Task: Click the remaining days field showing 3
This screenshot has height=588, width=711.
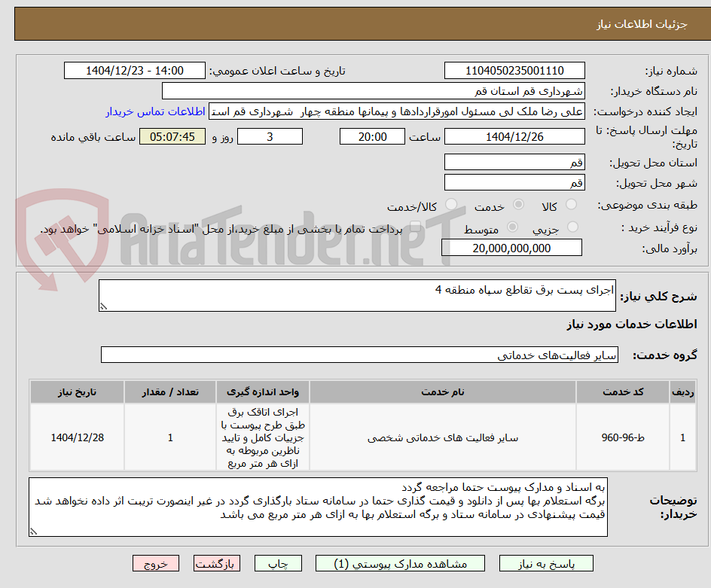Action: tap(270, 136)
